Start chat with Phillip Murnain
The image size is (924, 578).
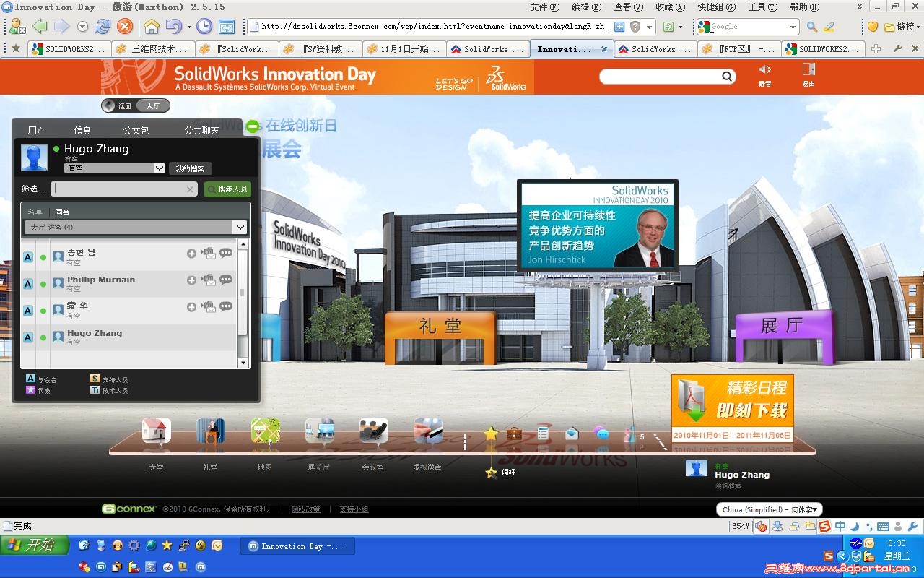pos(226,280)
